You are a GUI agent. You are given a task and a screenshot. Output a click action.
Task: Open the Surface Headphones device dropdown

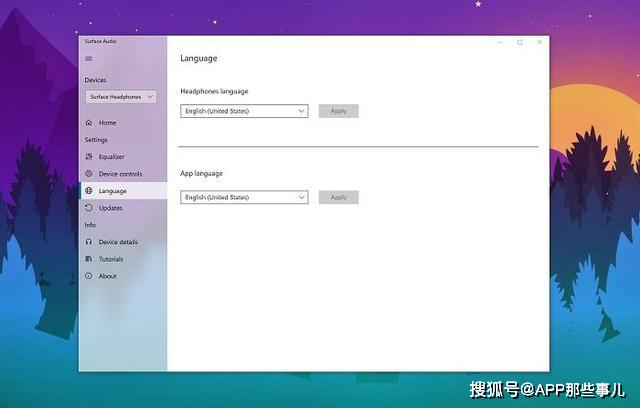(x=121, y=97)
